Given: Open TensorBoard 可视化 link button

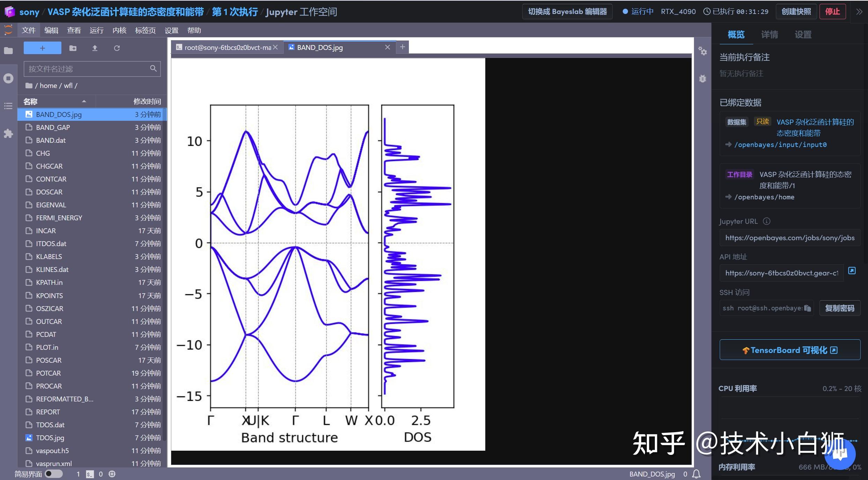Looking at the screenshot, I should pos(790,350).
